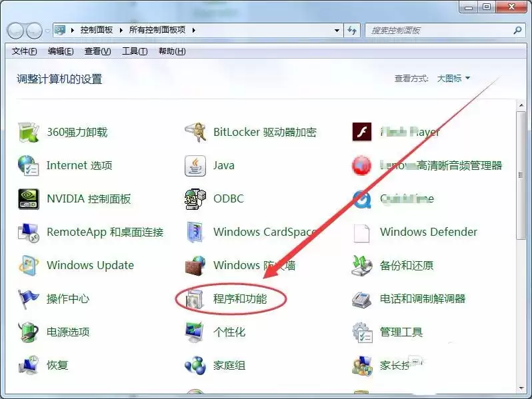This screenshot has width=532, height=399.
Task: Click the Windows Defender link
Action: (428, 232)
